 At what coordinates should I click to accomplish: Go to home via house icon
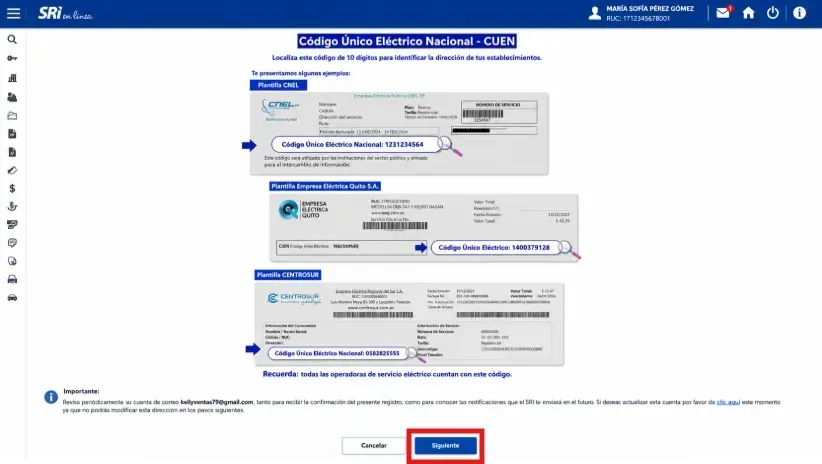pyautogui.click(x=749, y=13)
